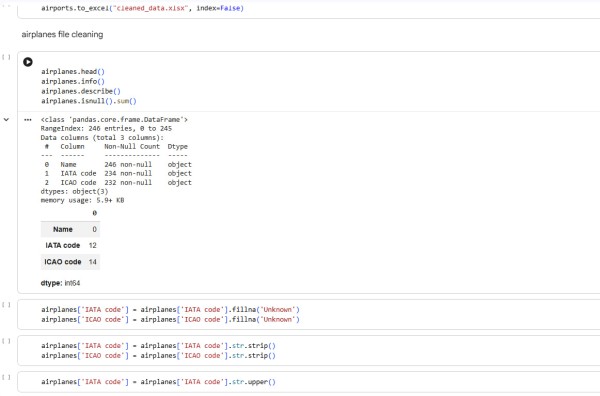Image resolution: width=600 pixels, height=396 pixels.
Task: Click the 'Non-Null Count' header in info output
Action: [132, 147]
